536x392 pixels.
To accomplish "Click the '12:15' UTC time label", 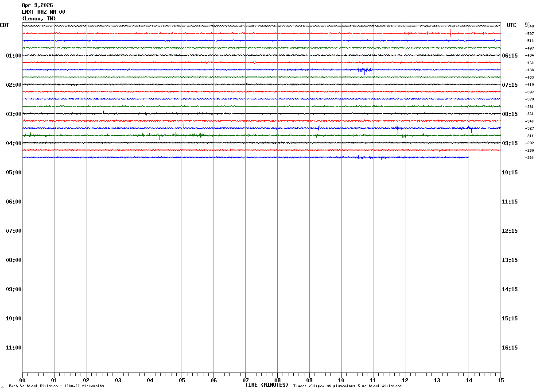I will (510, 231).
